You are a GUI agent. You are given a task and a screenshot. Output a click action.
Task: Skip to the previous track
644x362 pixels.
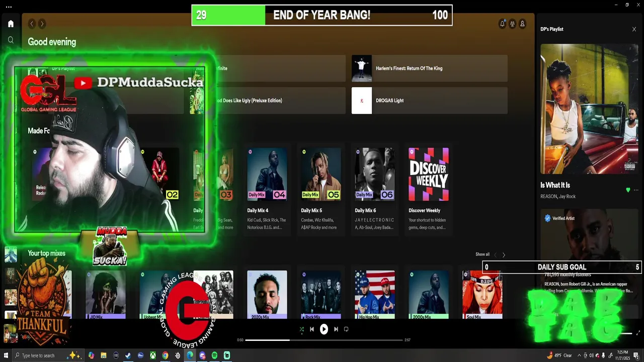click(312, 329)
